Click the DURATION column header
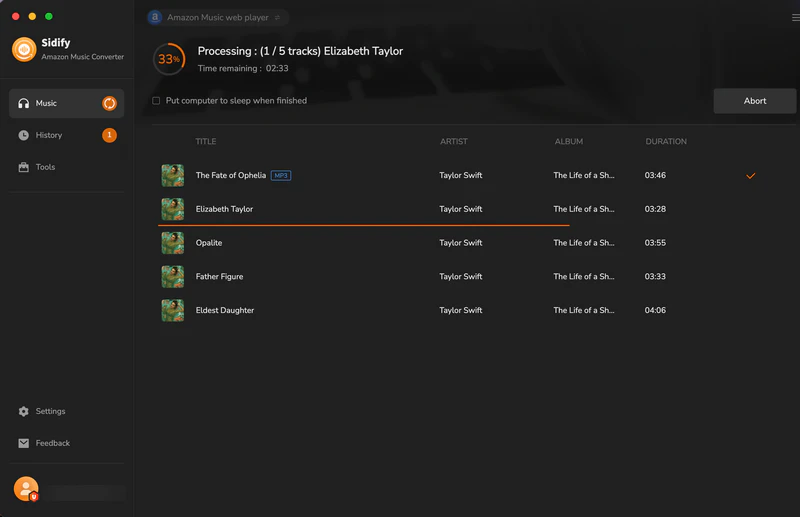 (x=666, y=141)
